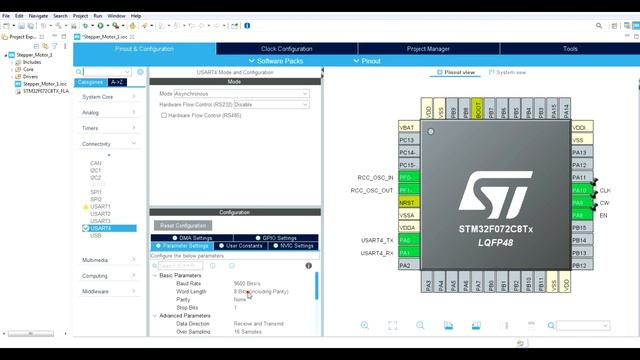Click the toolbar search magnifier at the right
640x360 pixels.
599,26
